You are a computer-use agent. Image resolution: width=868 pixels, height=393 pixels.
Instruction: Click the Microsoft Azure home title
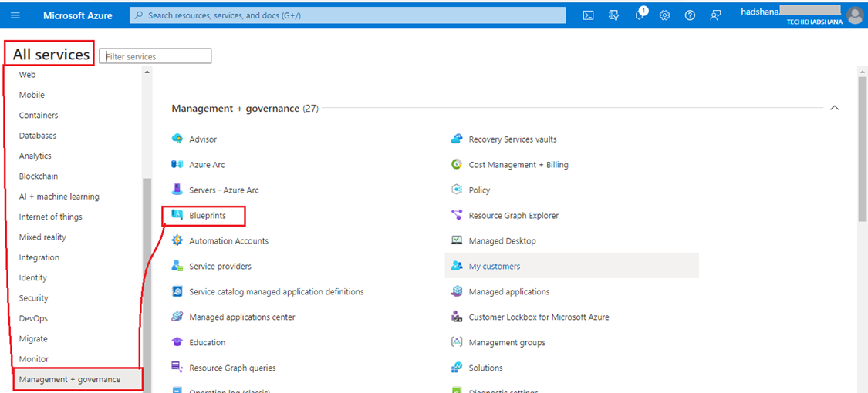pos(77,15)
